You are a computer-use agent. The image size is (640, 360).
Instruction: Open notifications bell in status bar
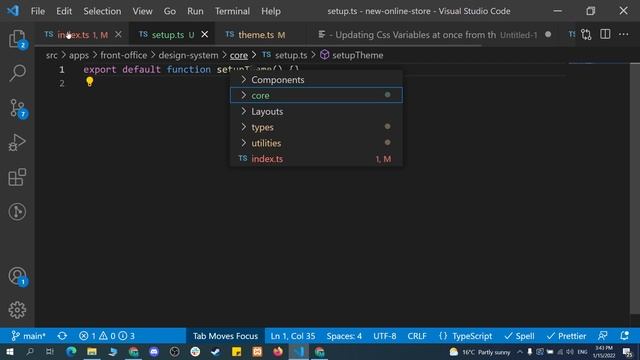(x=624, y=336)
